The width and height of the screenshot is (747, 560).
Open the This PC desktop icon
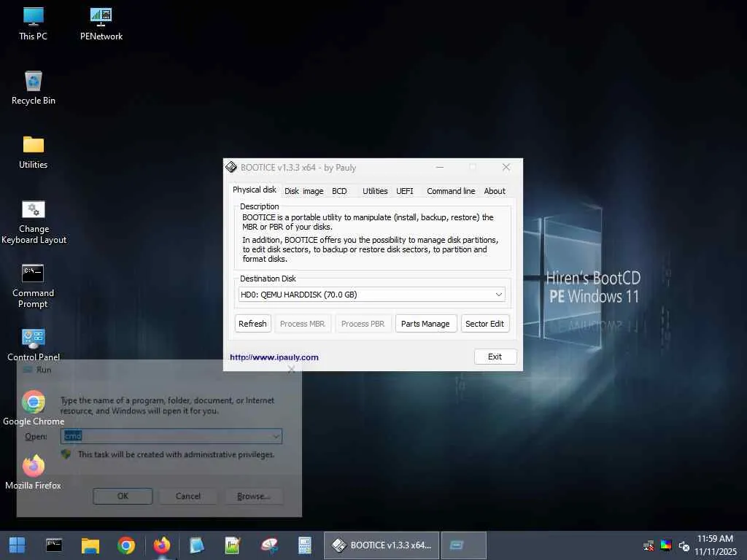[x=33, y=24]
